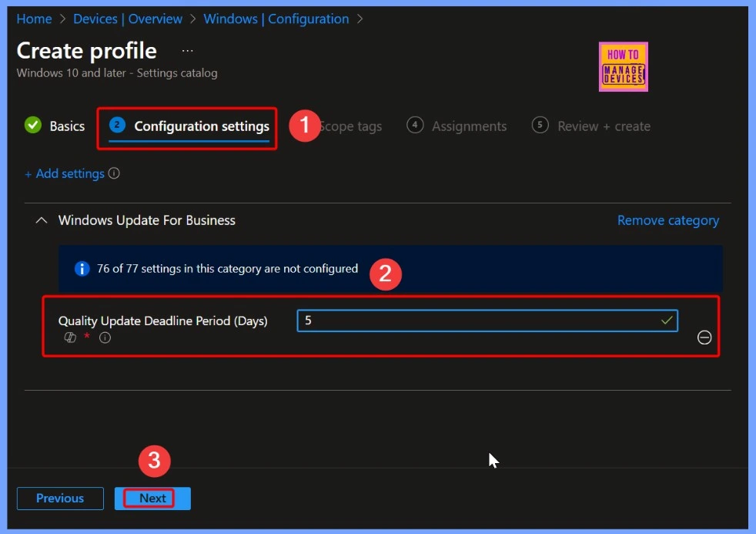Select the Basics tab

tap(67, 126)
